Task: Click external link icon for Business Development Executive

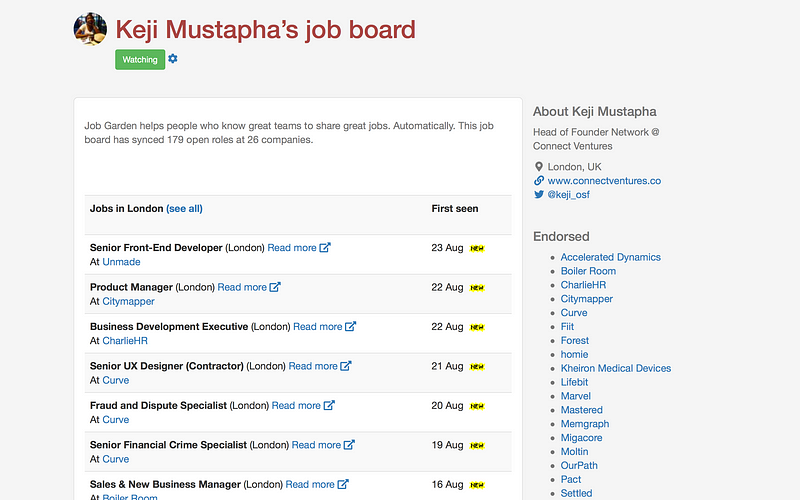Action: tap(351, 326)
